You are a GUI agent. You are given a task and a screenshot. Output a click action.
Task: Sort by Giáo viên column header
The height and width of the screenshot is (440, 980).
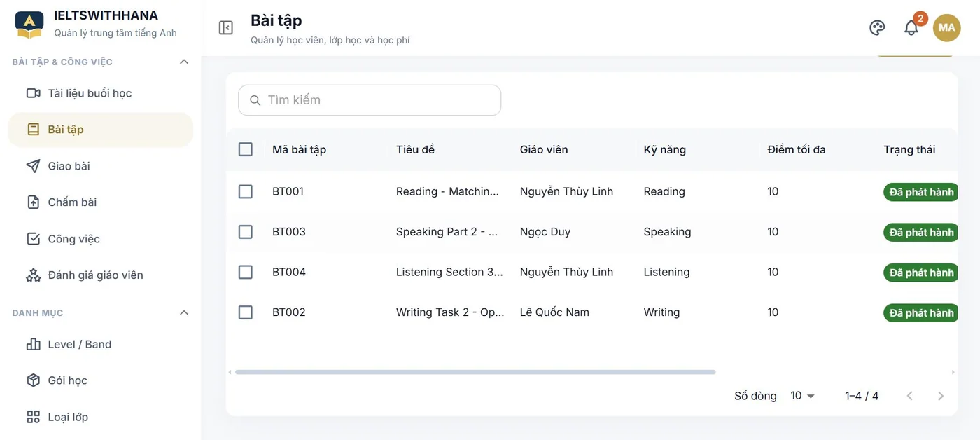tap(544, 149)
